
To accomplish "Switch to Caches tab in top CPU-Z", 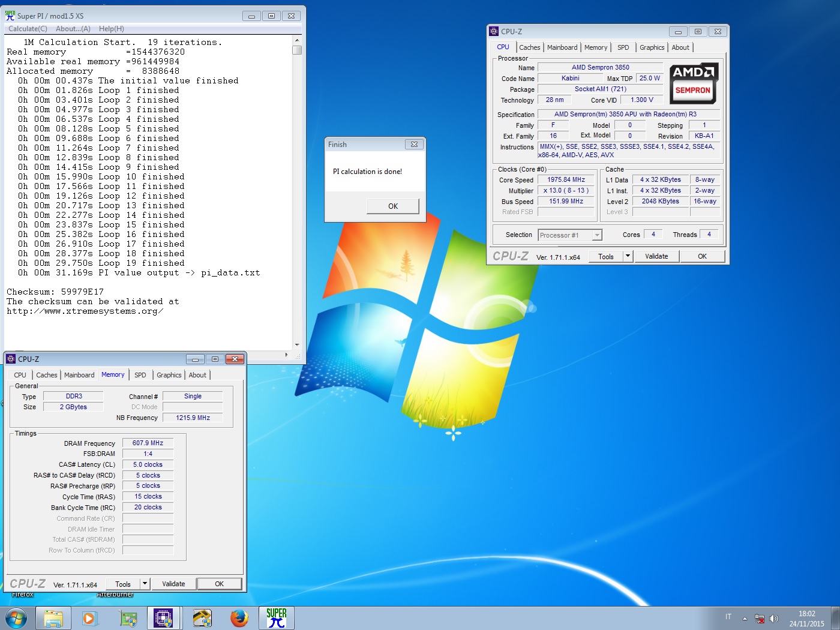I will pos(529,47).
